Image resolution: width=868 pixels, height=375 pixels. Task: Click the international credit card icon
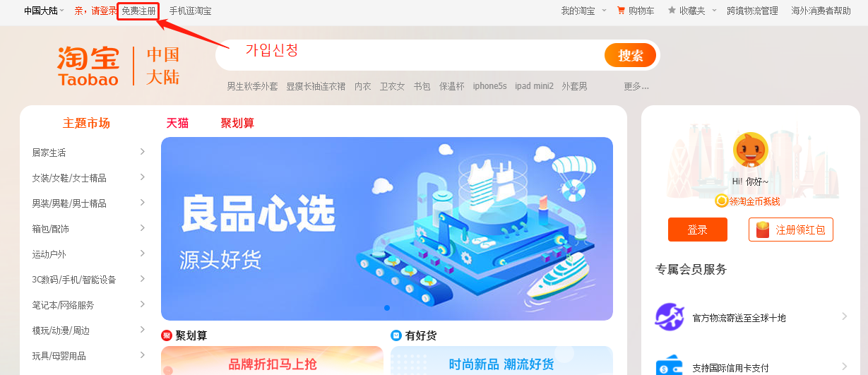tap(668, 366)
